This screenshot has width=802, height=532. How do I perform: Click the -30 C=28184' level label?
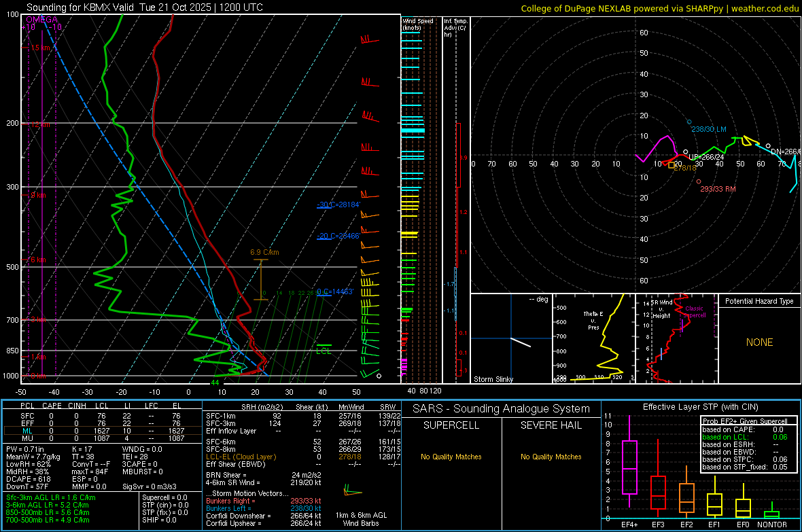coord(338,205)
